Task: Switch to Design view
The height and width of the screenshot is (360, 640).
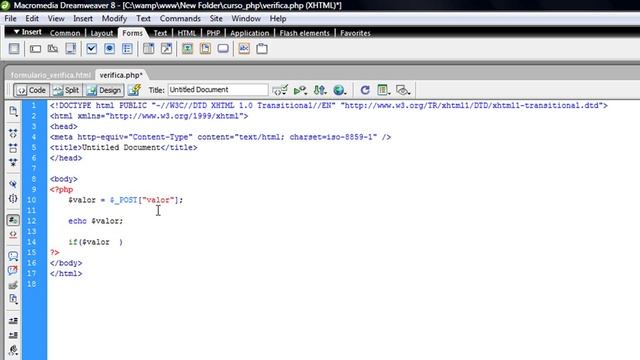Action: [x=104, y=90]
